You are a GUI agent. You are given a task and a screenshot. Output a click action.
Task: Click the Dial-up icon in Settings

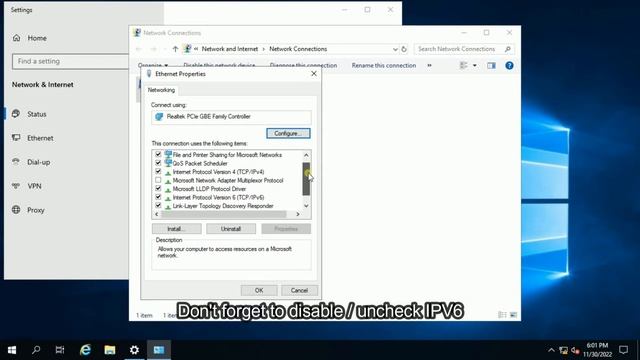(x=16, y=162)
